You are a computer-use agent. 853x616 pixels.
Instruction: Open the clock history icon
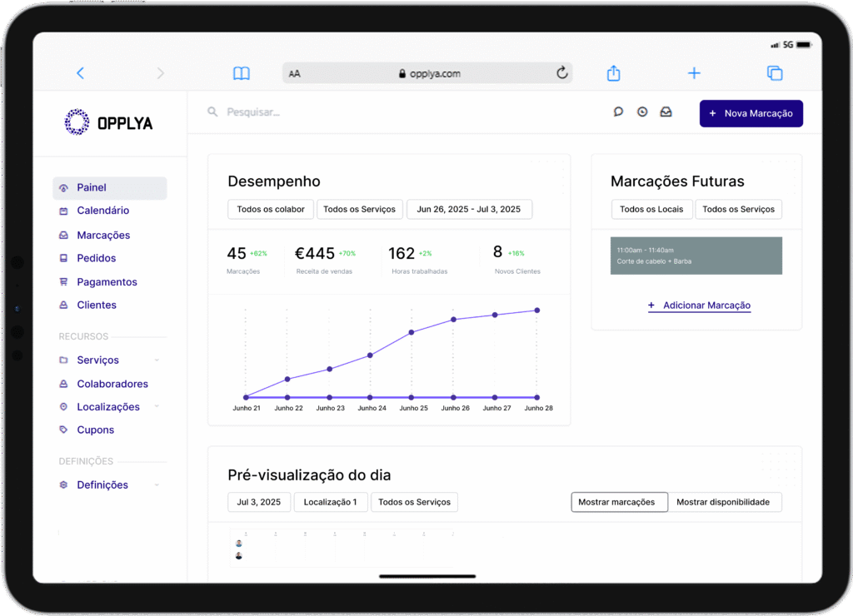pos(642,112)
